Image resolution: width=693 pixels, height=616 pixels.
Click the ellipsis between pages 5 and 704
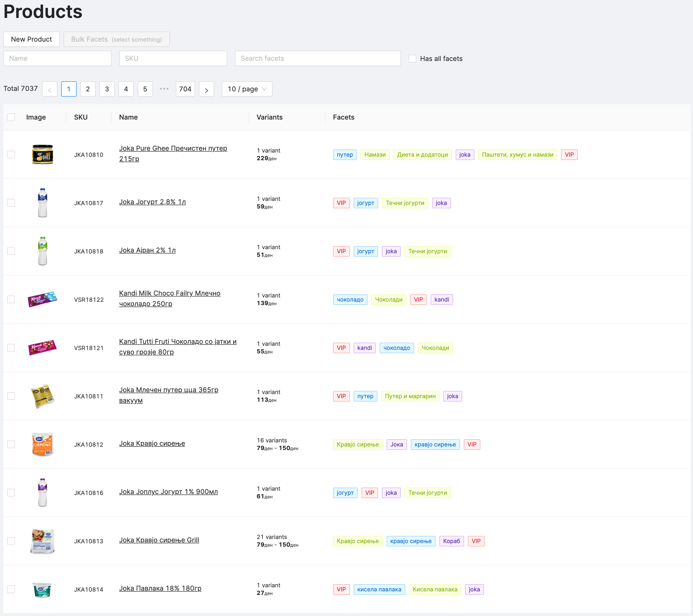164,89
